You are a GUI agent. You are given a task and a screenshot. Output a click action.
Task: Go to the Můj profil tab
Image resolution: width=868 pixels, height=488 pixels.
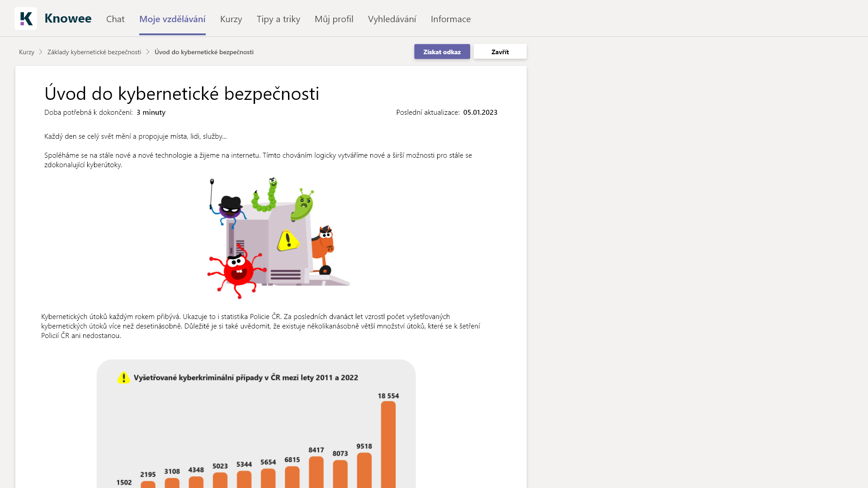coord(334,19)
